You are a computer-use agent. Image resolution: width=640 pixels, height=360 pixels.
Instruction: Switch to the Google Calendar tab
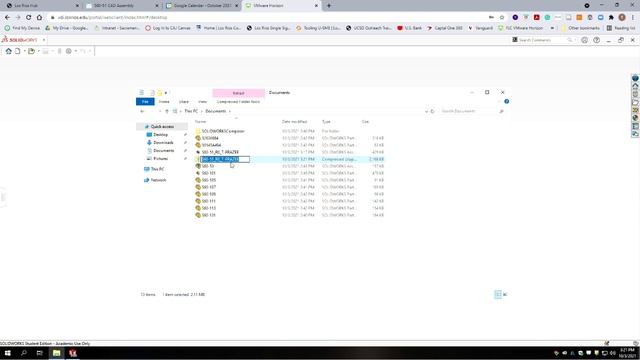tap(202, 6)
